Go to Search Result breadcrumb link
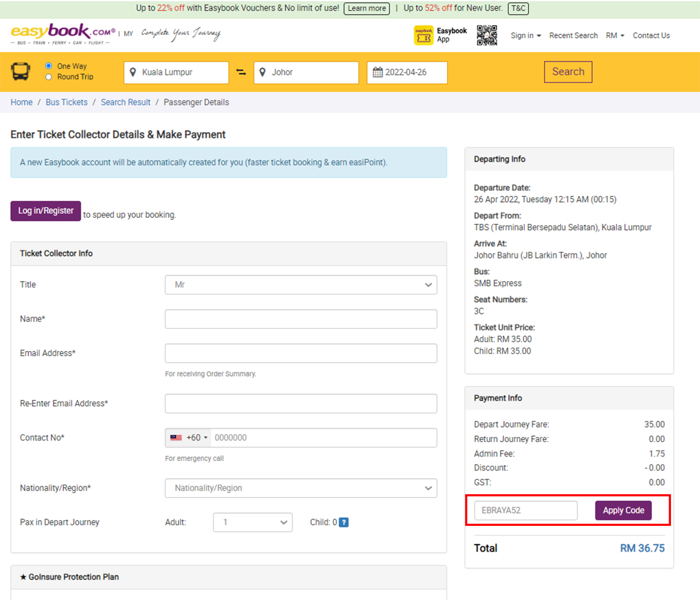This screenshot has width=700, height=601. click(x=126, y=102)
